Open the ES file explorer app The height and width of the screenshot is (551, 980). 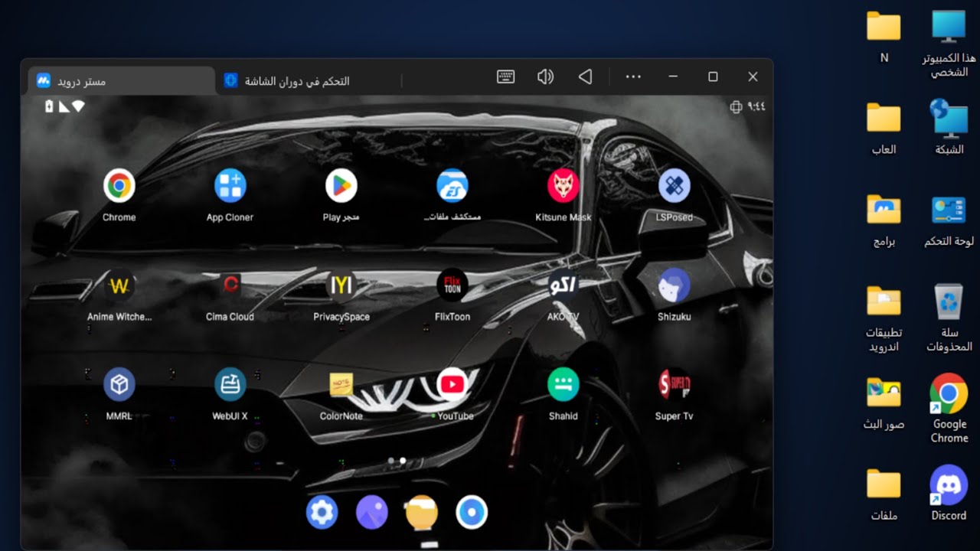[x=452, y=186]
